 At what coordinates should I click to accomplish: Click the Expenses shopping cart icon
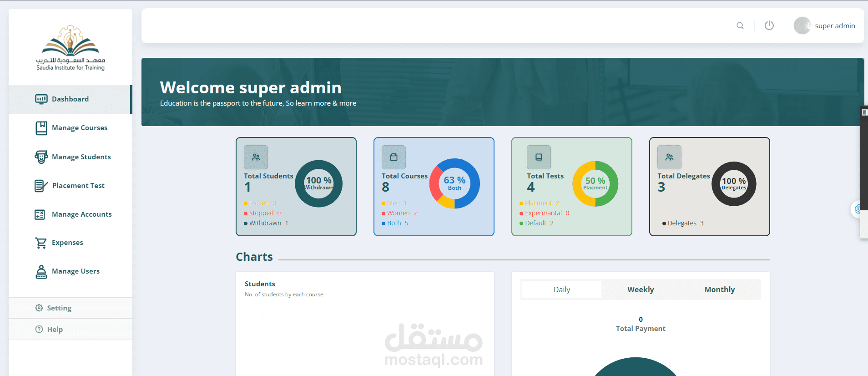point(41,243)
